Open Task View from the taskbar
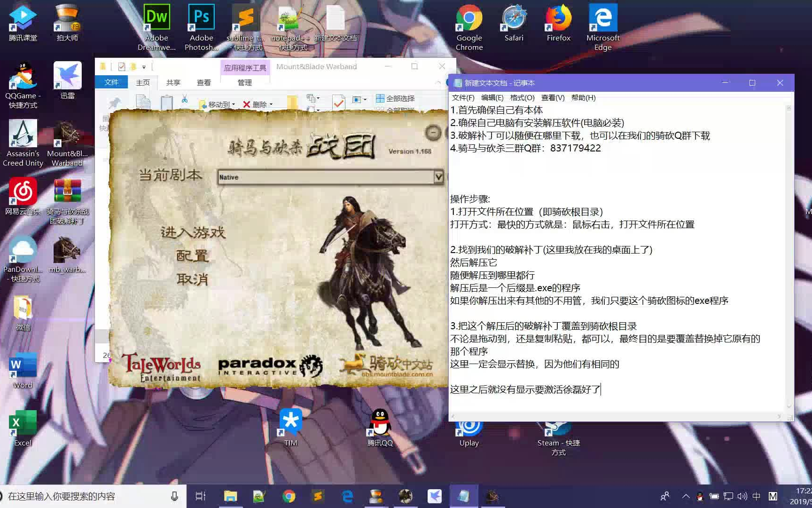This screenshot has height=508, width=812. [201, 496]
